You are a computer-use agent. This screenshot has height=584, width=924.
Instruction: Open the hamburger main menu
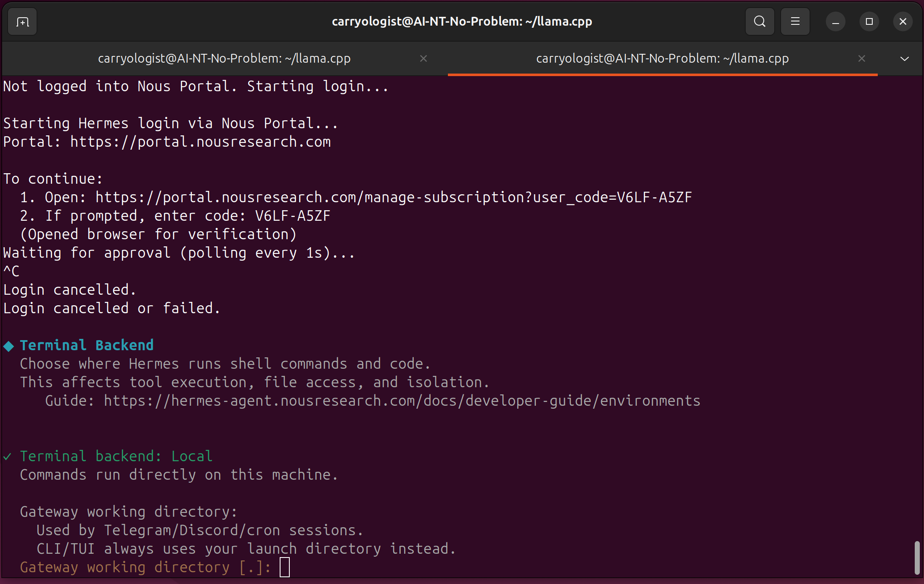795,21
